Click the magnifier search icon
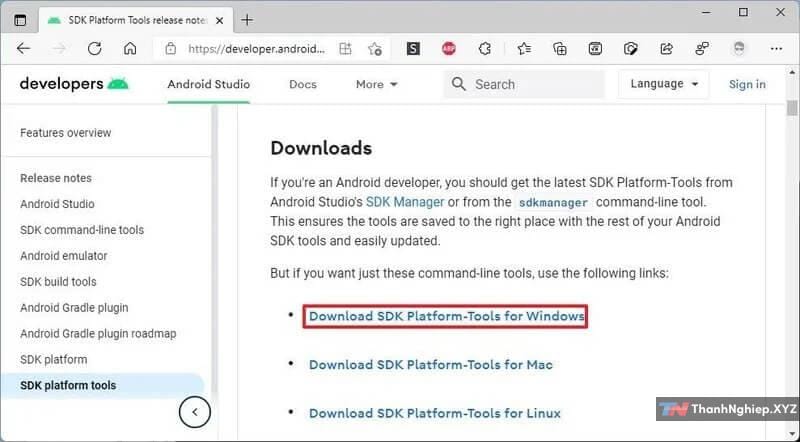This screenshot has width=800, height=442. [459, 84]
